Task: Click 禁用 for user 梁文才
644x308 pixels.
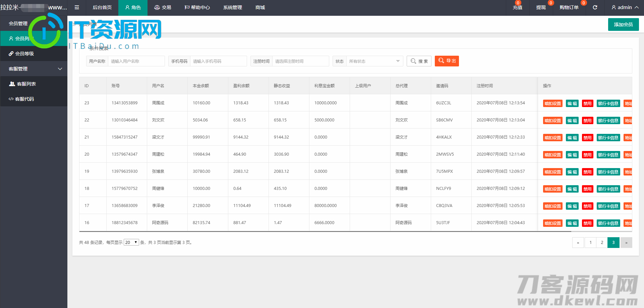Action: [587, 138]
